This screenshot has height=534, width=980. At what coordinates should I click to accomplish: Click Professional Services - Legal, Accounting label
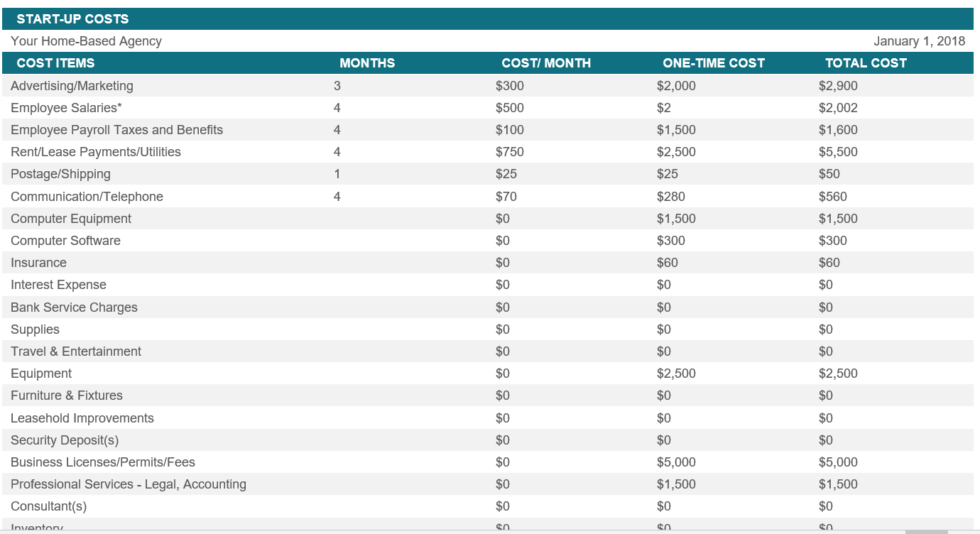pos(129,484)
